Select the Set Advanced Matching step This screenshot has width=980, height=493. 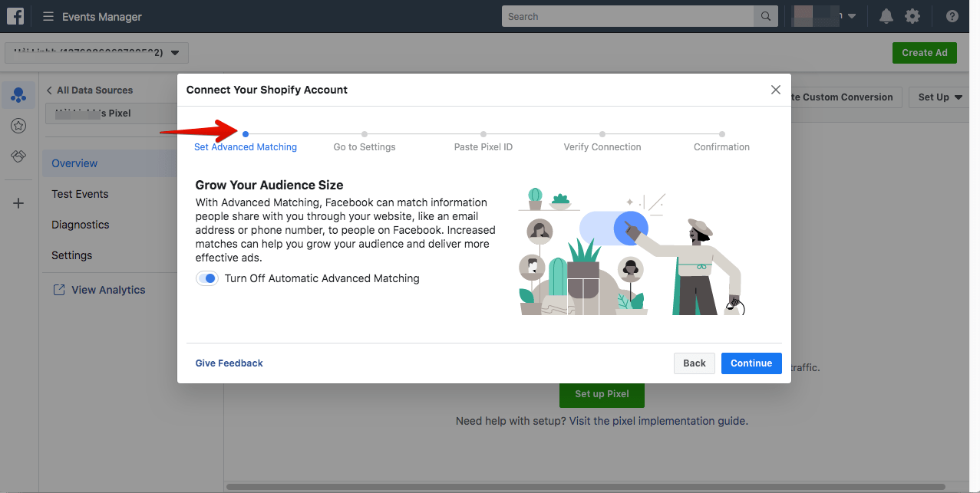pyautogui.click(x=246, y=146)
